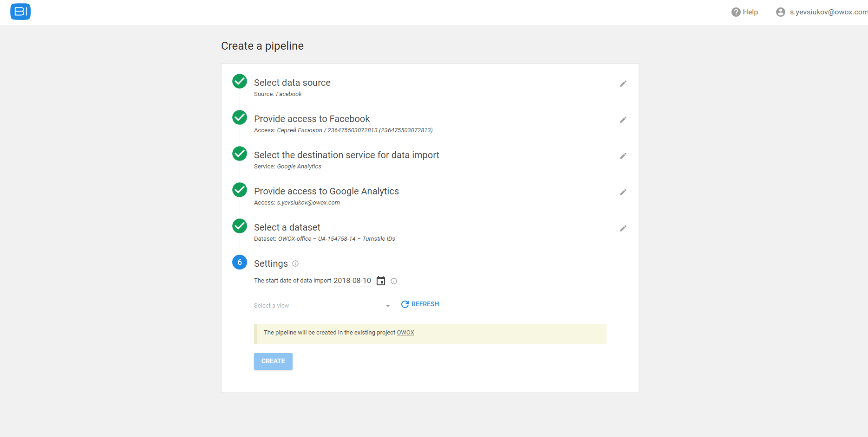Click the start date input field
868x437 pixels.
tap(352, 281)
